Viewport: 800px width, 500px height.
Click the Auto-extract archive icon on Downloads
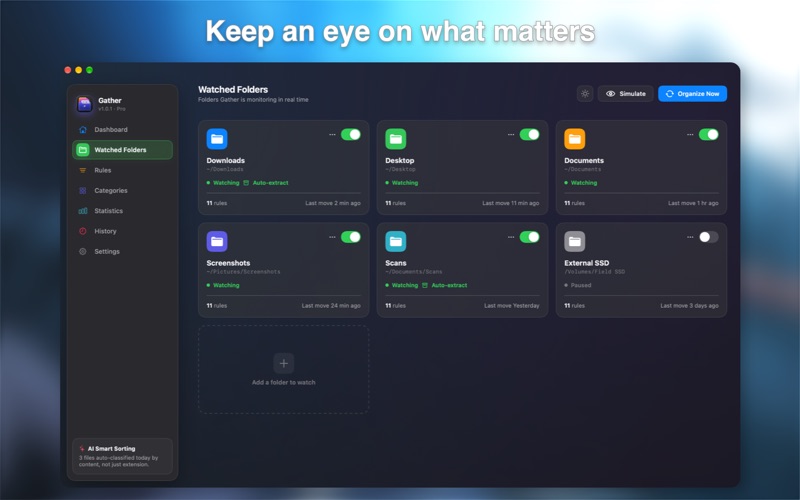click(246, 183)
